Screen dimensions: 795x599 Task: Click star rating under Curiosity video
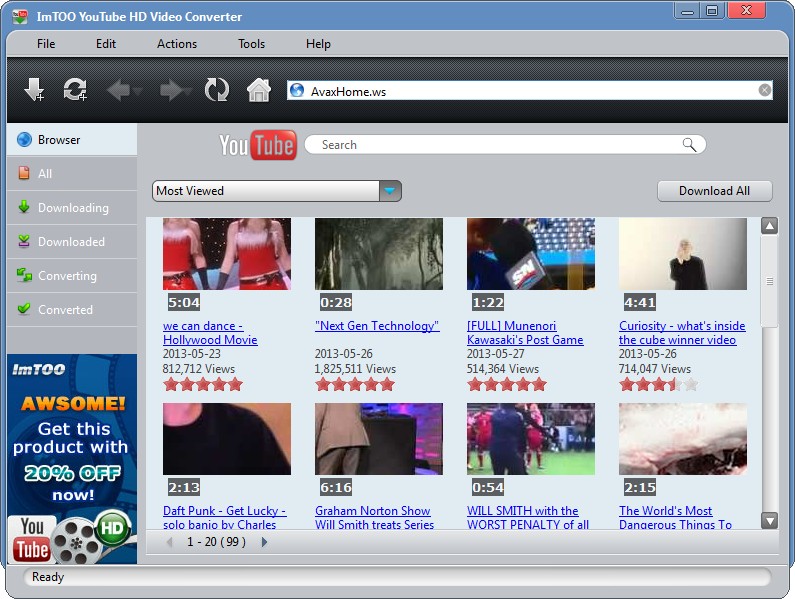point(658,384)
